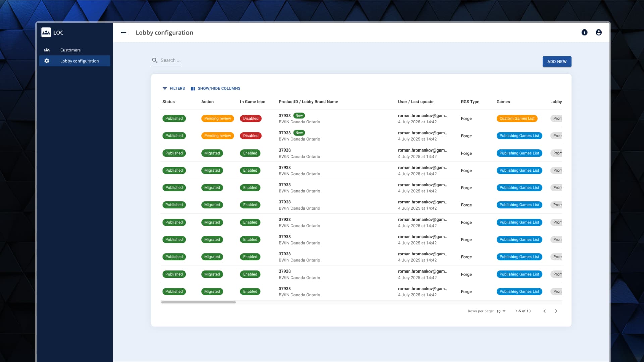Screen dimensions: 644x362
Task: Open Filters using the funnel icon
Action: point(165,88)
